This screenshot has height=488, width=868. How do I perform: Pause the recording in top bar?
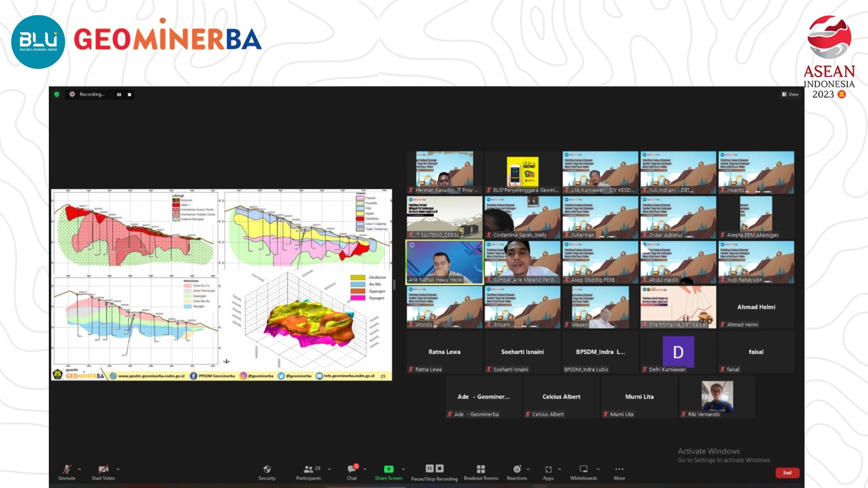coord(119,94)
